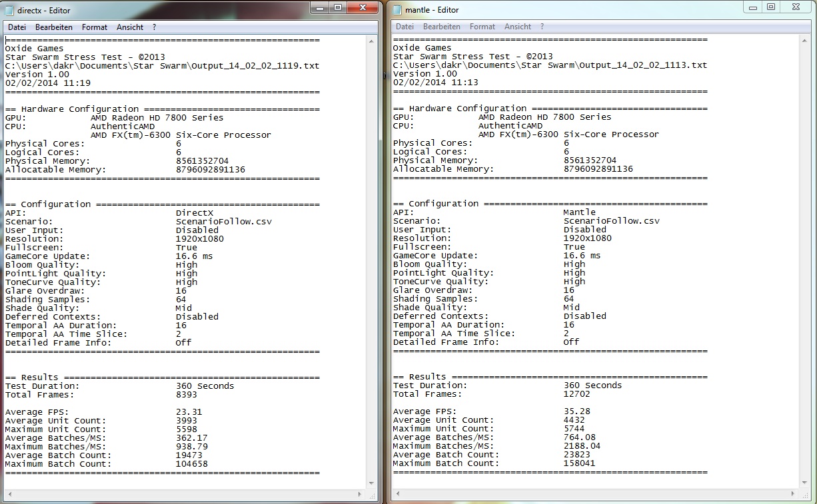This screenshot has width=817, height=504.
Task: Click scroll-up arrow in directx vertical scrollbar
Action: pyautogui.click(x=372, y=42)
